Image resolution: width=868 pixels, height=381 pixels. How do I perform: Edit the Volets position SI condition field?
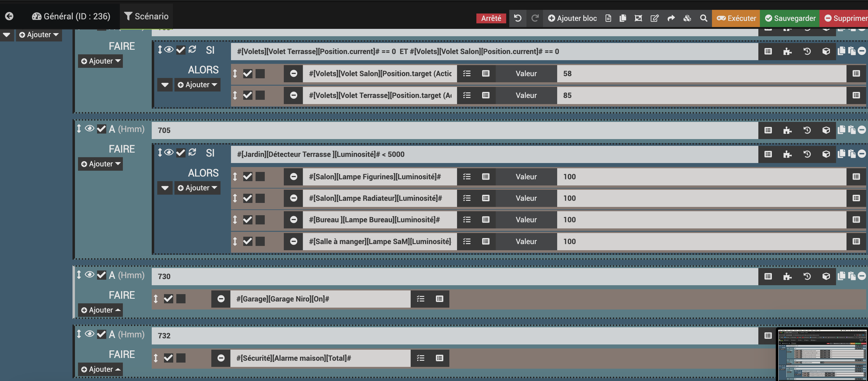pos(494,52)
